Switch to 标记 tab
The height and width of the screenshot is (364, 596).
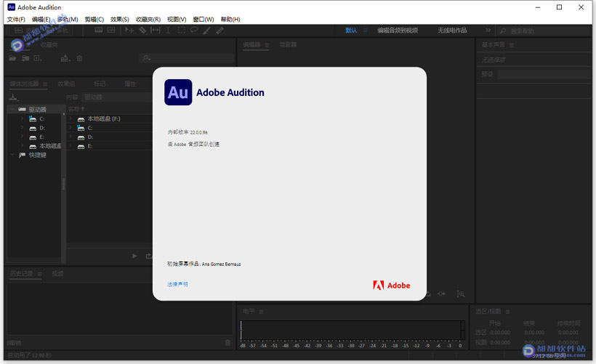[100, 84]
